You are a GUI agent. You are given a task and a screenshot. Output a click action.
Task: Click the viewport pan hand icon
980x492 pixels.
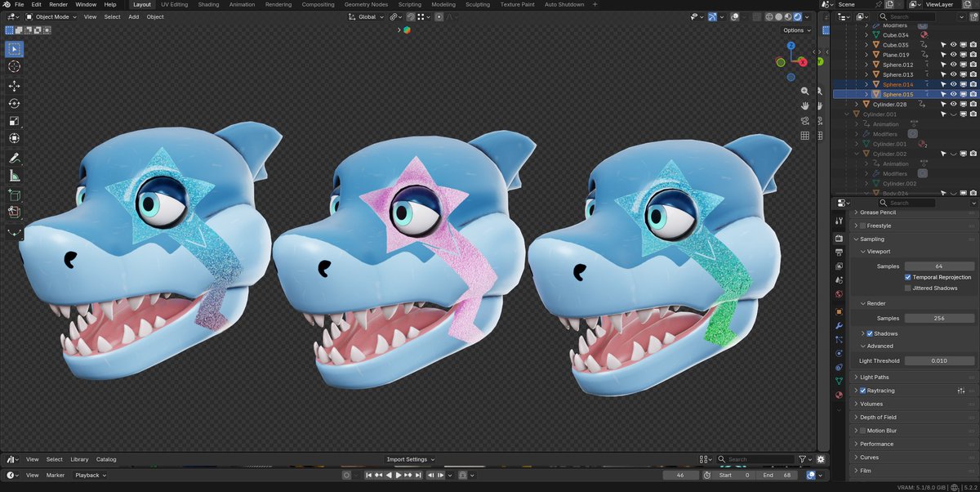pyautogui.click(x=804, y=105)
